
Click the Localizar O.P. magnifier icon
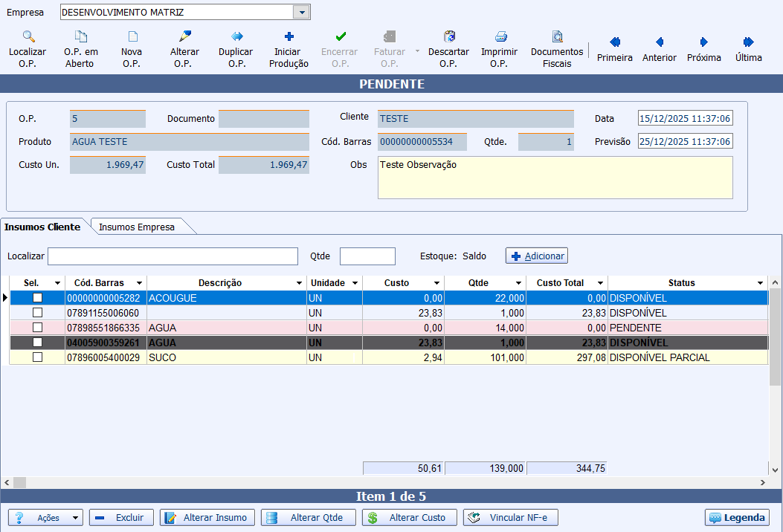point(28,36)
